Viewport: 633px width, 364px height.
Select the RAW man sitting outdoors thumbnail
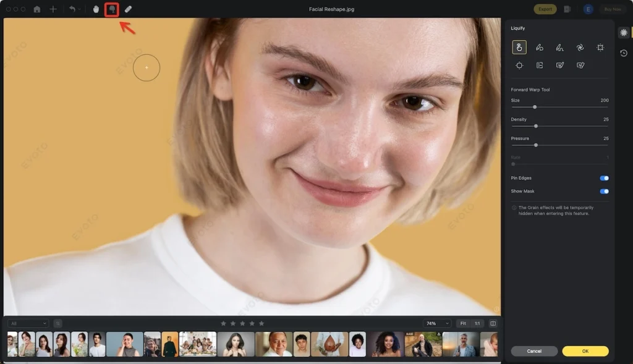click(423, 344)
